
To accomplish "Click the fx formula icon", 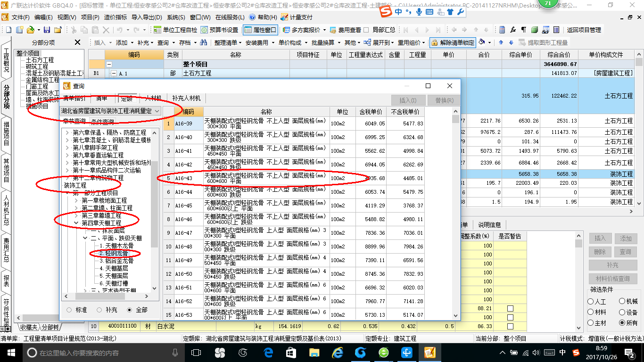I will pyautogui.click(x=513, y=30).
